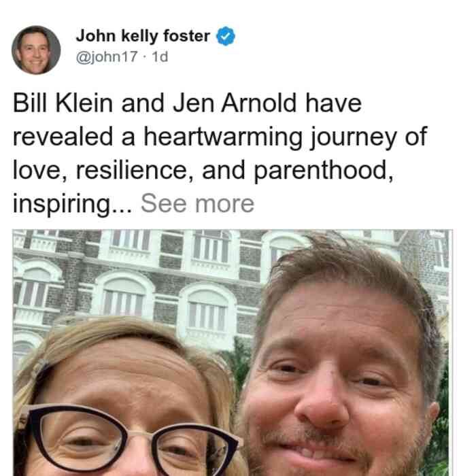Expand the post with See more
Viewport: 476px width, 476px height.
tap(197, 204)
